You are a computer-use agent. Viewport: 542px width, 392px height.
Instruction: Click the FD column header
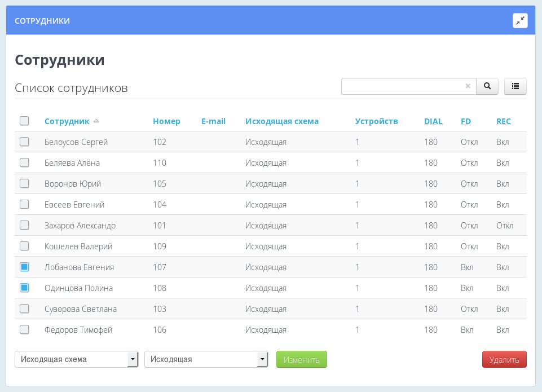point(465,121)
